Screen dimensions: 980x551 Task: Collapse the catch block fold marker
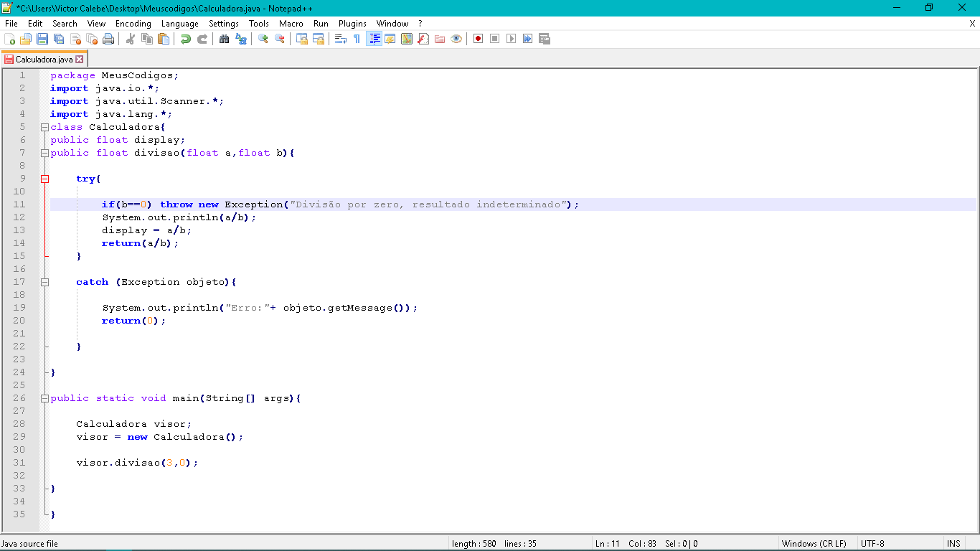click(44, 282)
